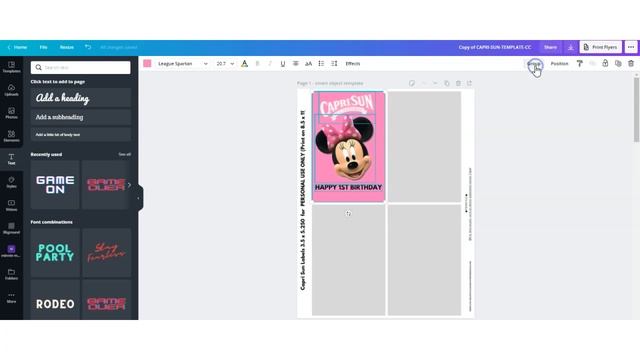Click the Group button
This screenshot has height=360, width=640.
534,64
